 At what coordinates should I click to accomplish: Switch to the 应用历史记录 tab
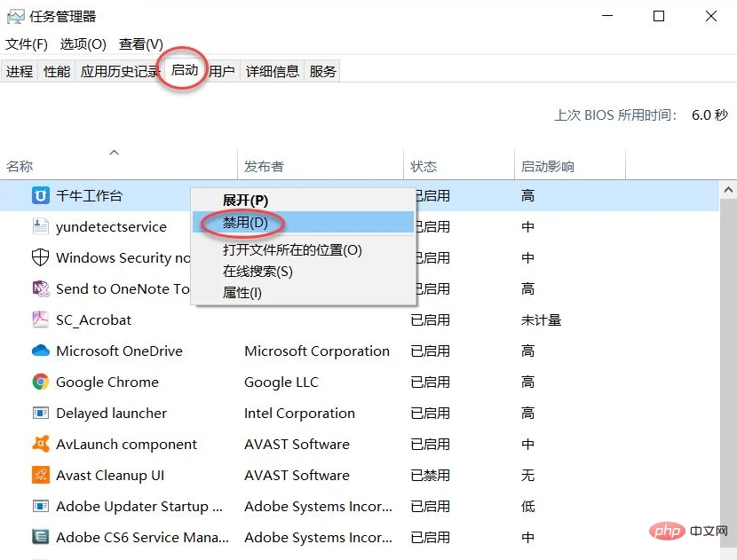tap(121, 71)
